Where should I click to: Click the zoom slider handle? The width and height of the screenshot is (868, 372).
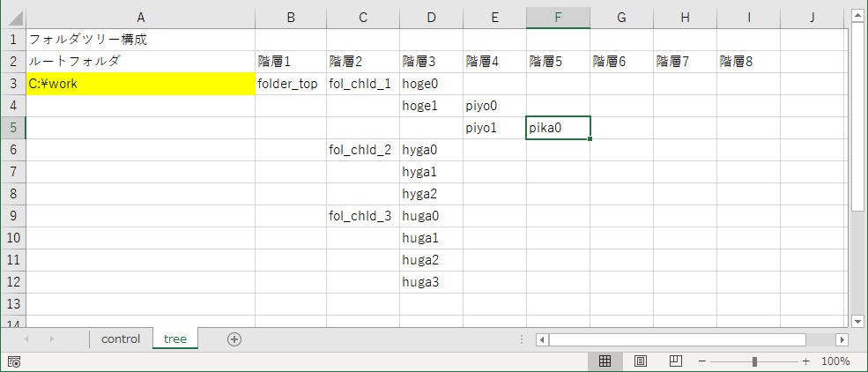click(x=754, y=361)
